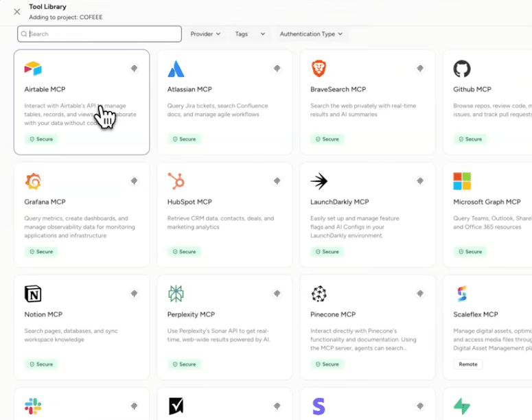This screenshot has width=532, height=420.
Task: Select the Github MCP title
Action: point(472,89)
